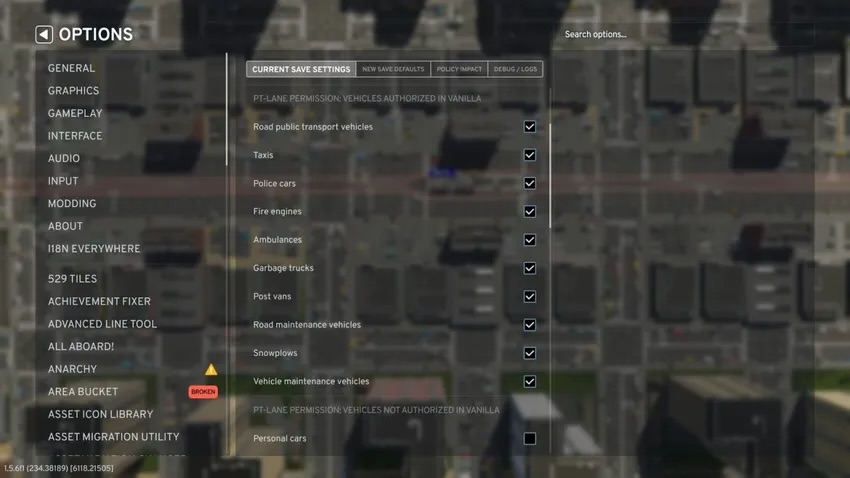Open Asset Icon Library settings
Viewport: 850px width, 478px height.
pyautogui.click(x=100, y=414)
